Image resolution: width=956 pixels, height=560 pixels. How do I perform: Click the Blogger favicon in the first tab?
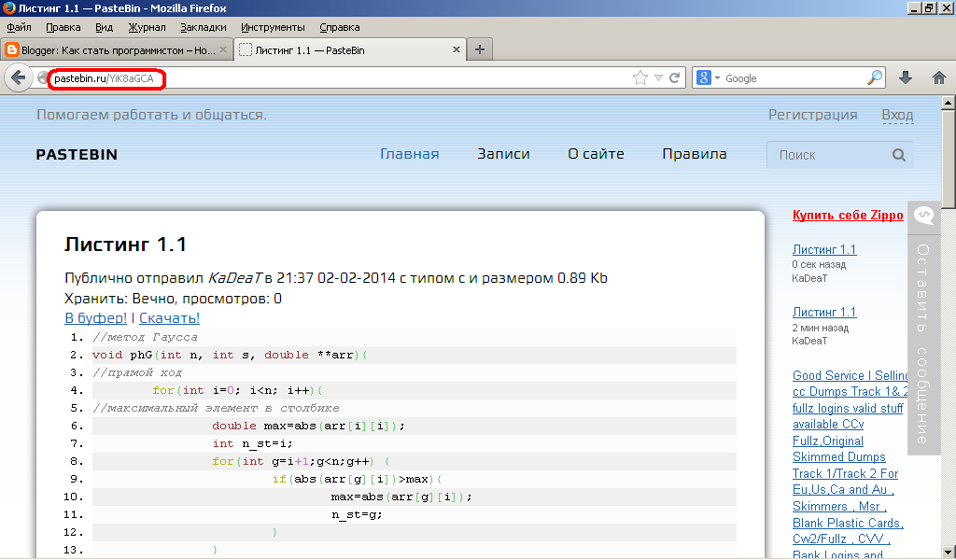tap(11, 49)
